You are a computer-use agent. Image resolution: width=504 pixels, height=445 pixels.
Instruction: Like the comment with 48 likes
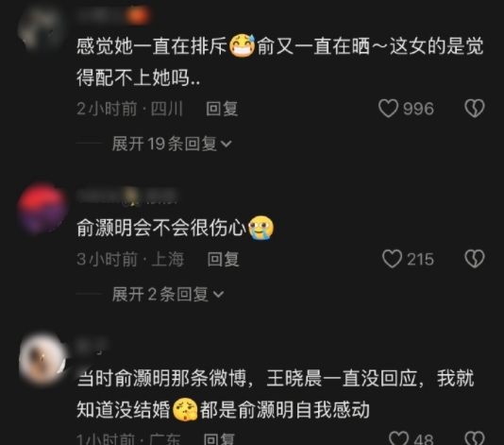point(398,438)
